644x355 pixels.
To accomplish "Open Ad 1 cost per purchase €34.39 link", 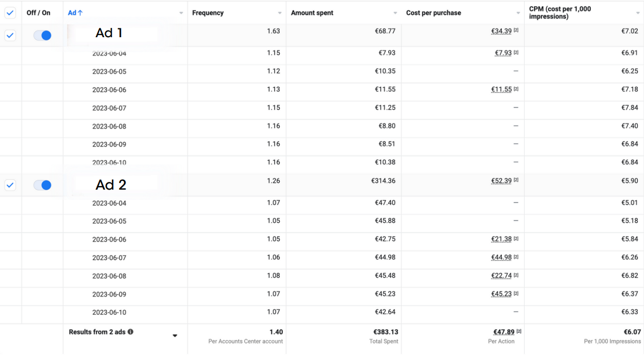I will pyautogui.click(x=501, y=31).
